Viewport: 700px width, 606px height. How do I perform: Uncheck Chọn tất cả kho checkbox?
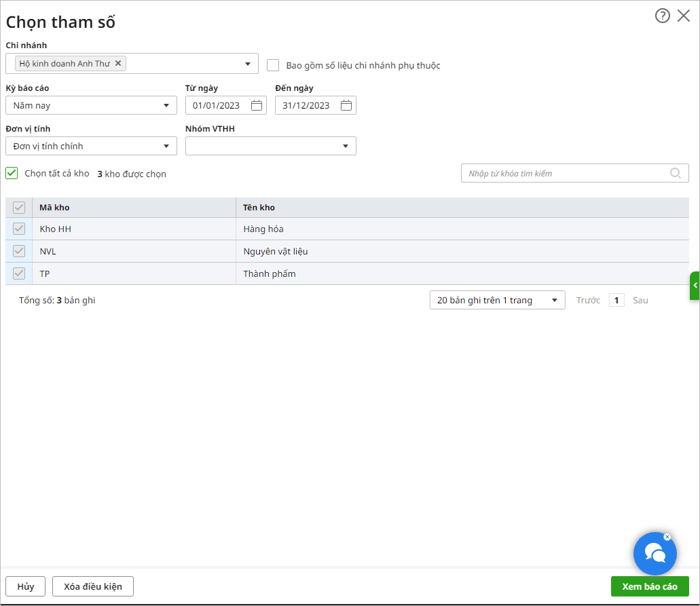(x=12, y=173)
